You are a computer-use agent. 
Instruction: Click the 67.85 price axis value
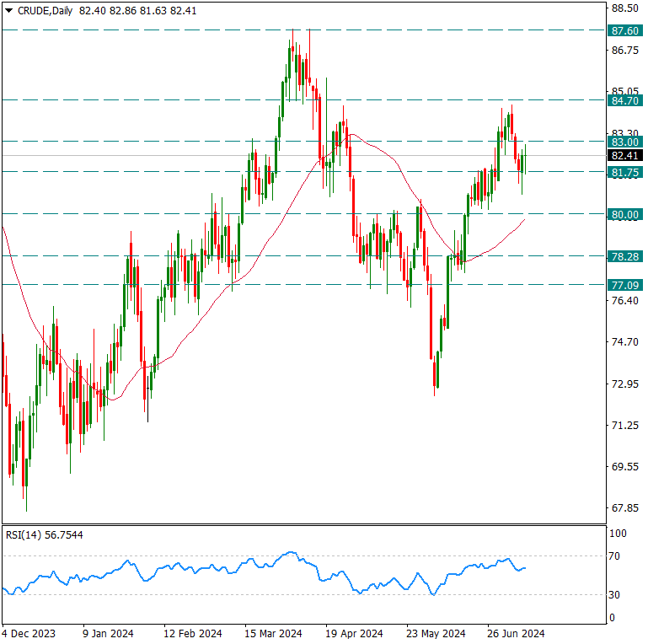[625, 507]
